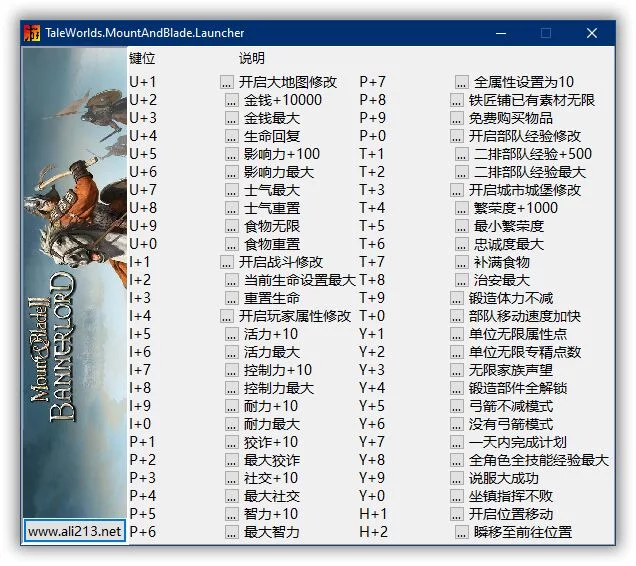Image resolution: width=636 pixels, height=566 pixels.
Task: Enable the 食物重置 checkbox
Action: click(x=232, y=244)
